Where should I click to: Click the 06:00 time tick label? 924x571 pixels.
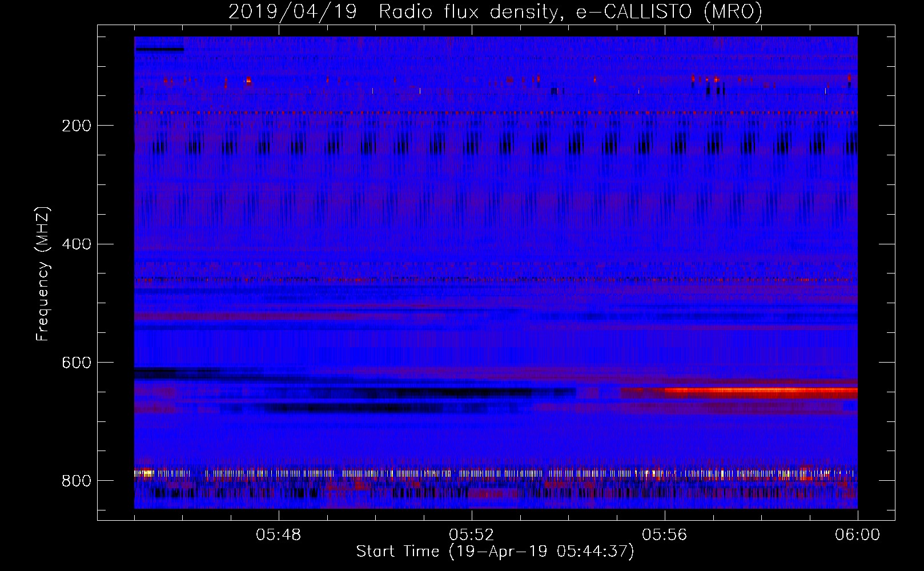coord(858,535)
